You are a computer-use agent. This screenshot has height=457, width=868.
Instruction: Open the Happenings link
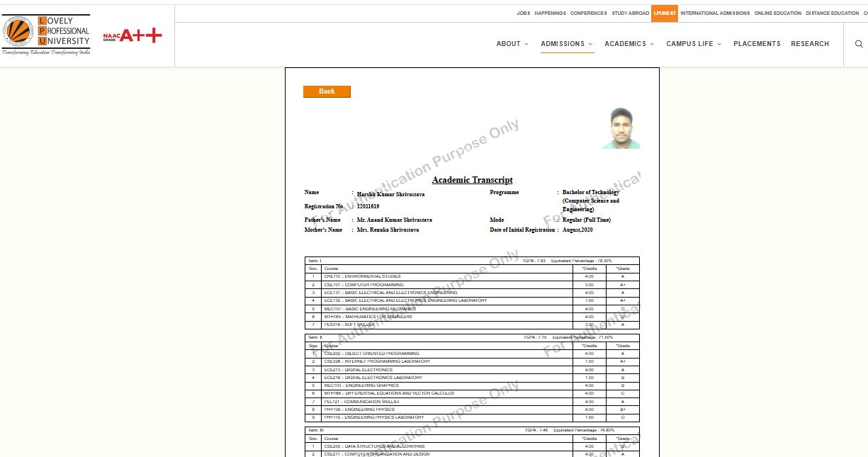(550, 13)
